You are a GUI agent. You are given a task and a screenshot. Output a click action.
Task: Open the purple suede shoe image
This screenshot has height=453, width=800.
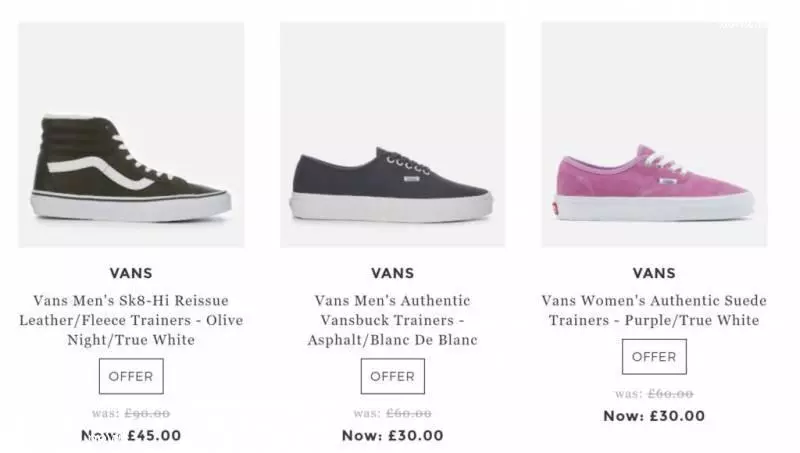point(654,135)
